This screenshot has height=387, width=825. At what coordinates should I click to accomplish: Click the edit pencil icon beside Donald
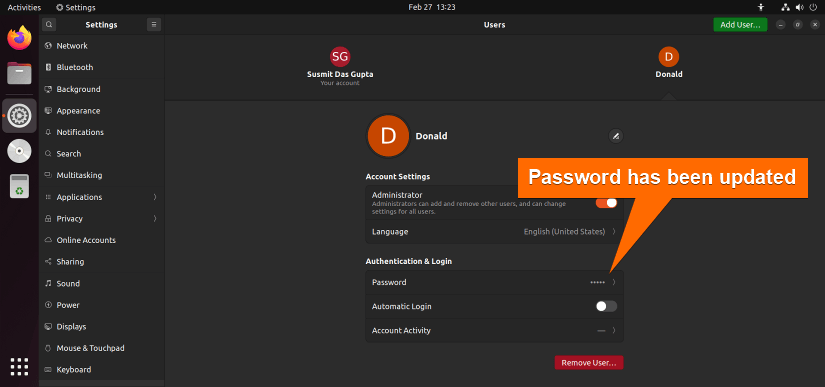616,136
